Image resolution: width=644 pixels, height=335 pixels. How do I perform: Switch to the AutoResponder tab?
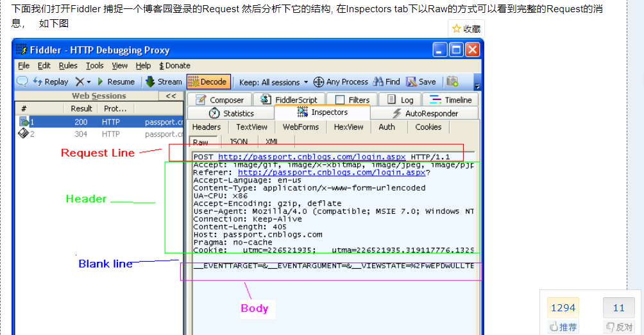coord(425,114)
